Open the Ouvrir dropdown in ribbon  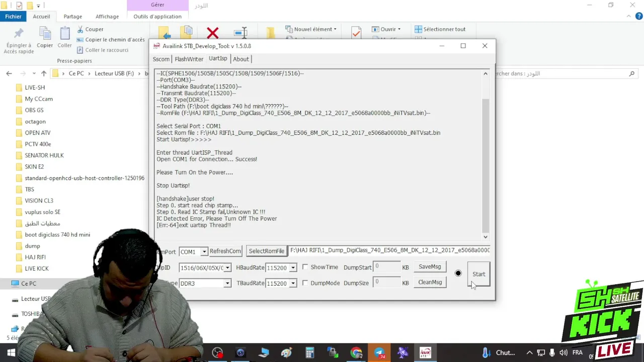tap(386, 29)
